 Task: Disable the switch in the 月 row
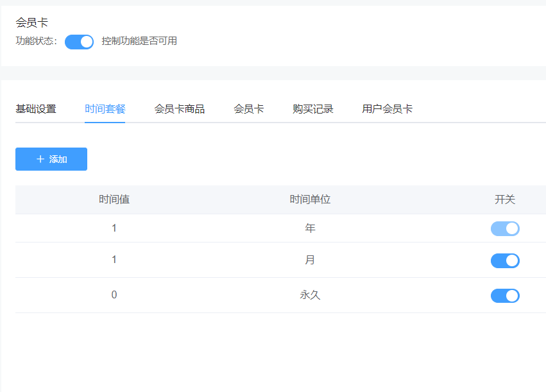tap(505, 260)
